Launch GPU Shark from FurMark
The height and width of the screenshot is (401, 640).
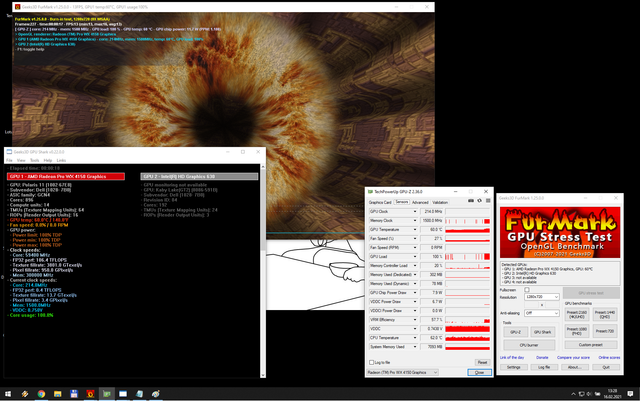[x=542, y=332]
